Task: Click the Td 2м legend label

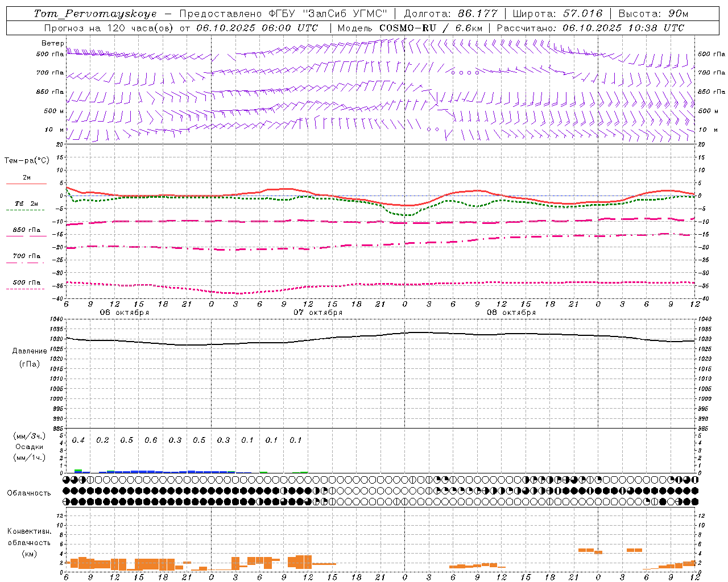Action: coord(26,203)
